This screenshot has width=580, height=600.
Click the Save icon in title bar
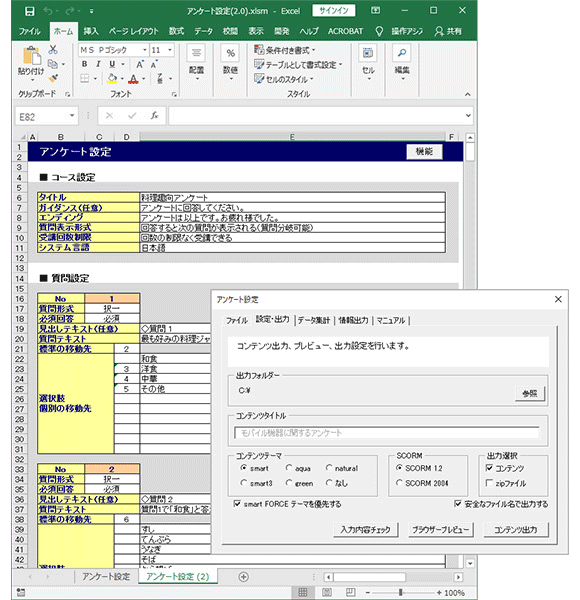tap(29, 11)
